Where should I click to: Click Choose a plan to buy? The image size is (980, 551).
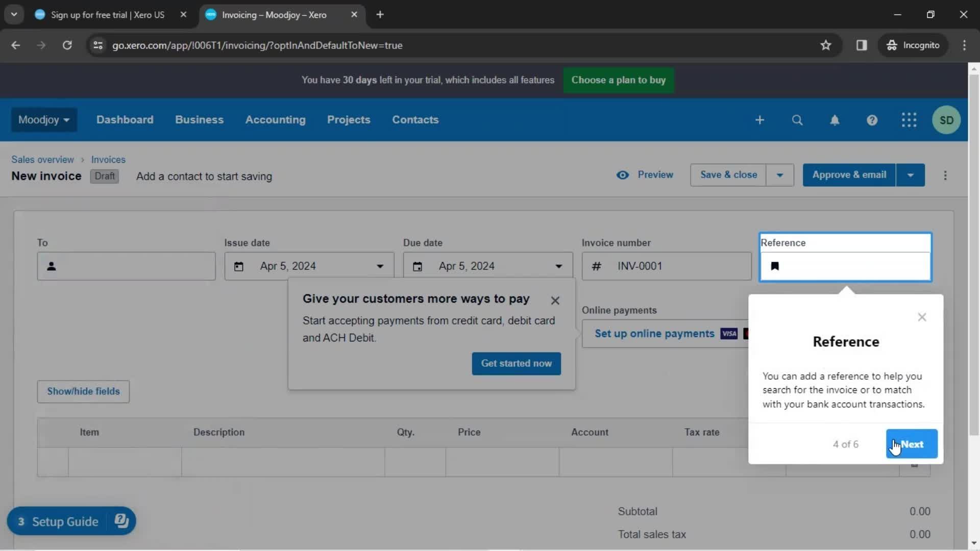pos(618,80)
